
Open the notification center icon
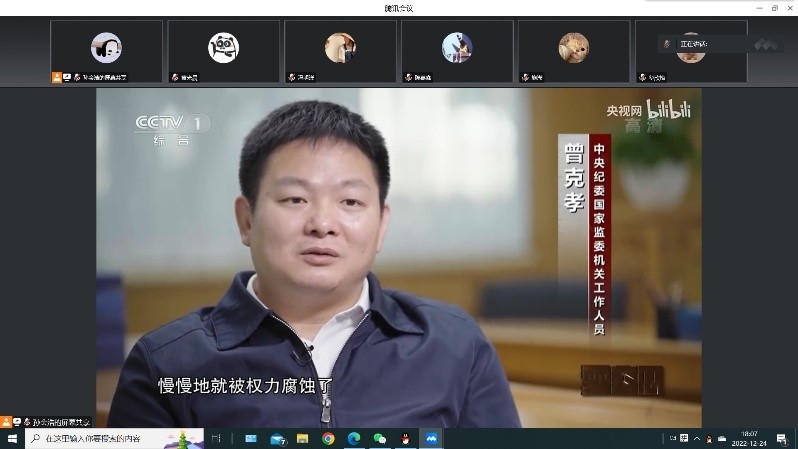pyautogui.click(x=781, y=439)
